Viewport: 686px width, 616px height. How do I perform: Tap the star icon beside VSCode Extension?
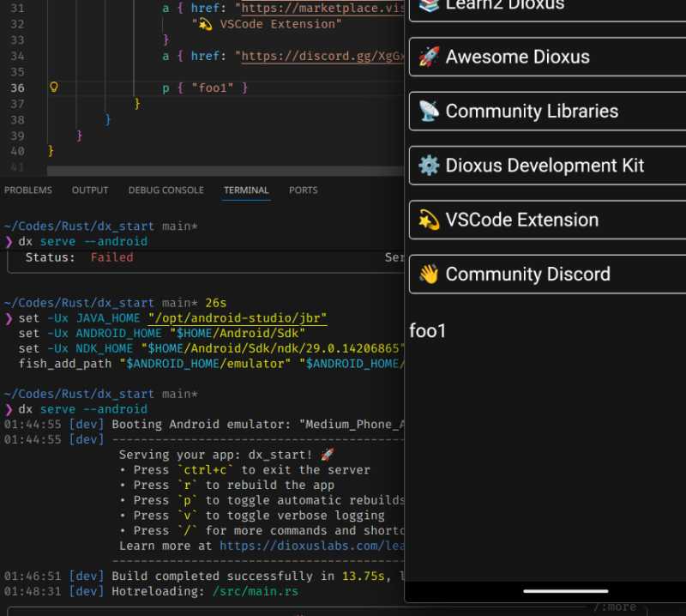click(x=428, y=220)
